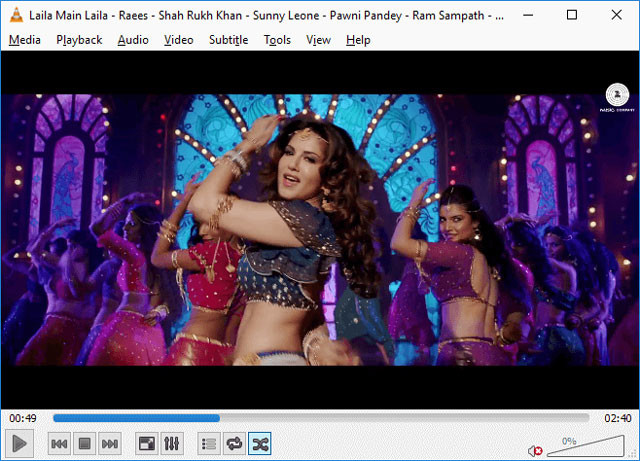Open the Video menu

(178, 40)
